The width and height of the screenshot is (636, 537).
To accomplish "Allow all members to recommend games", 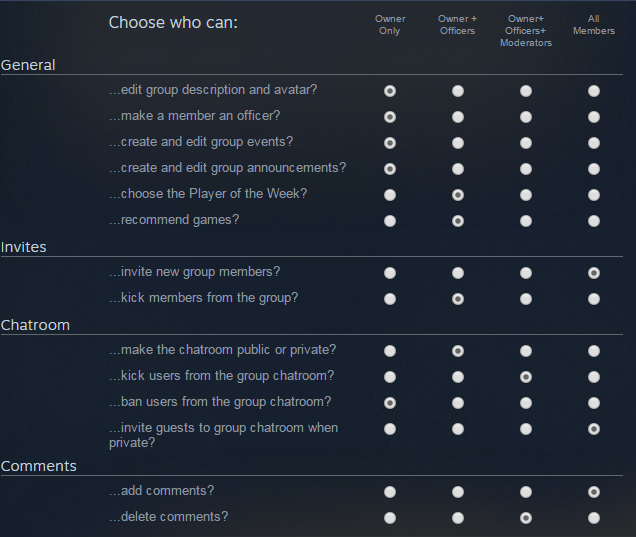I will click(594, 221).
